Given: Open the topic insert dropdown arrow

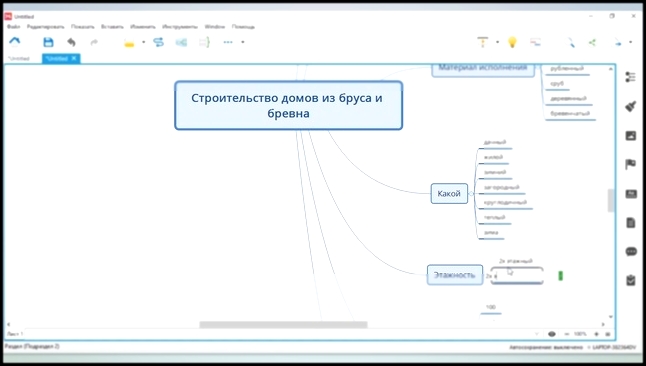Looking at the screenshot, I should [x=143, y=42].
